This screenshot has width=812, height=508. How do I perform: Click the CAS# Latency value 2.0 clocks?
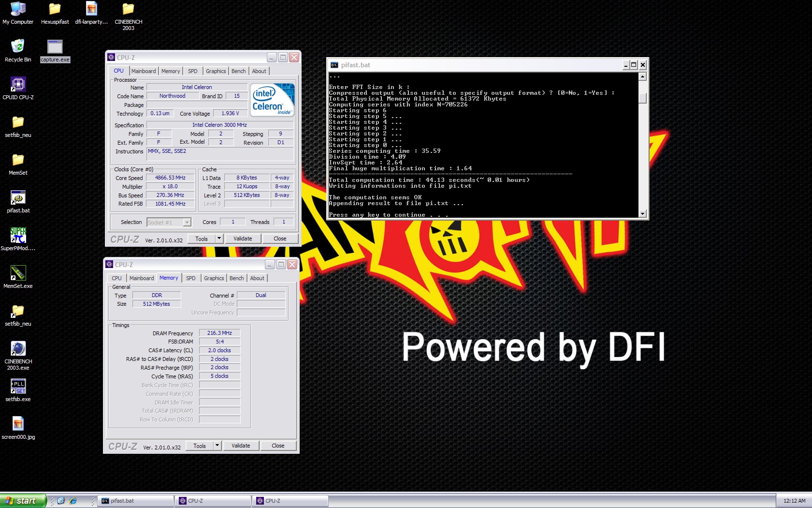click(x=219, y=351)
